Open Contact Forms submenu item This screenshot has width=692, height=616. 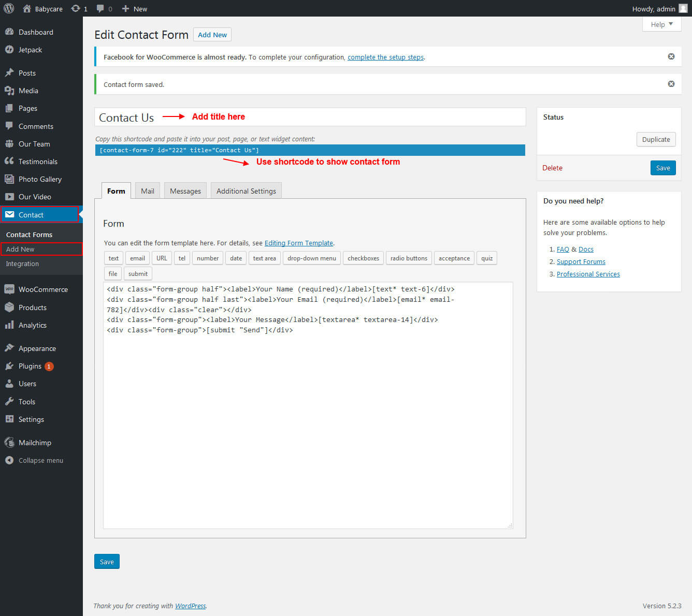tap(30, 234)
